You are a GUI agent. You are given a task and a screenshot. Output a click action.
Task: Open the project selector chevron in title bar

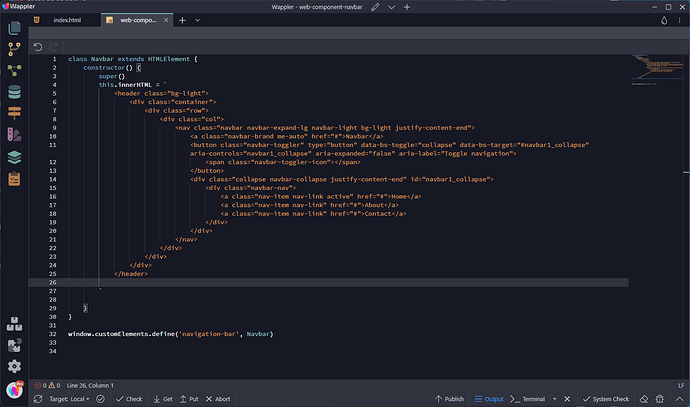click(x=391, y=7)
